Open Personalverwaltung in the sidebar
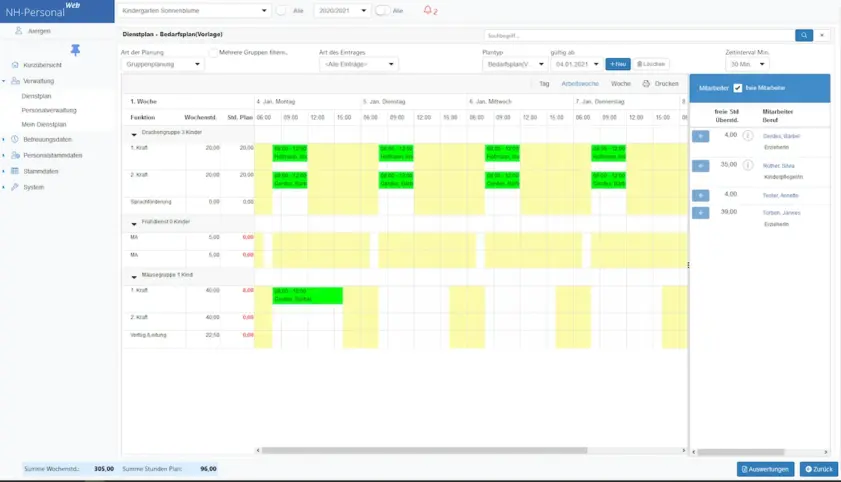The height and width of the screenshot is (482, 841). (49, 110)
